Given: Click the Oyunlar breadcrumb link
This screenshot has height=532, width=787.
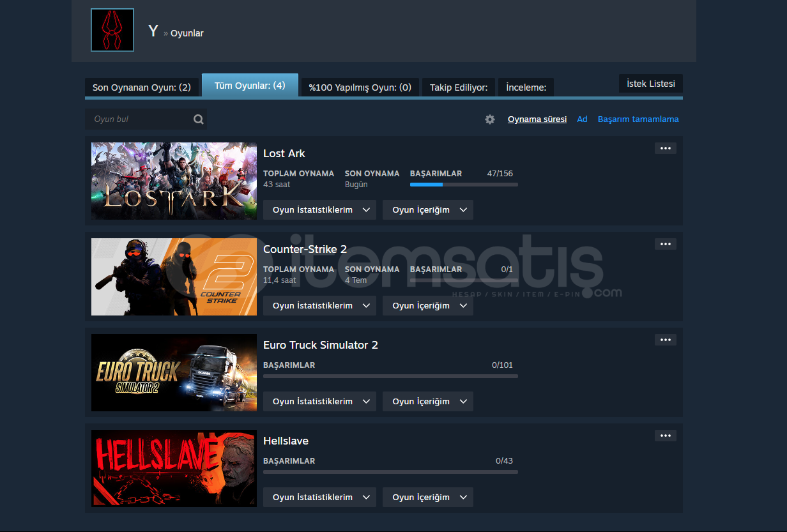Looking at the screenshot, I should 187,33.
